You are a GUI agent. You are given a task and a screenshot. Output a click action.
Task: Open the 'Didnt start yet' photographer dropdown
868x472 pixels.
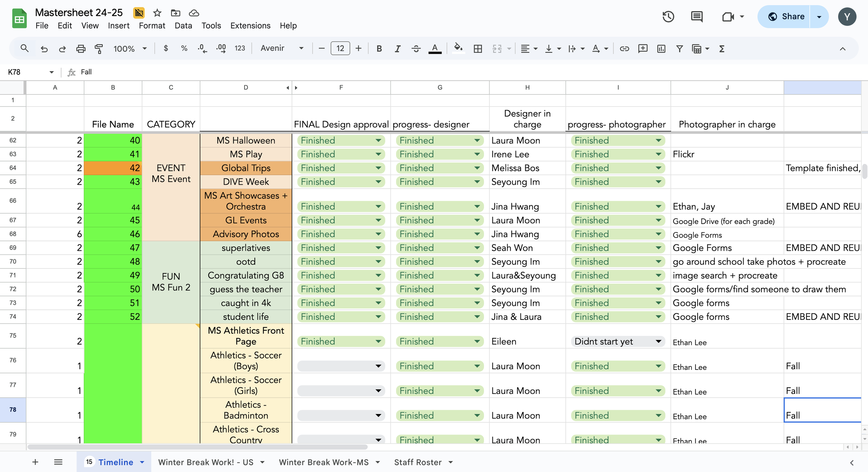pyautogui.click(x=658, y=341)
